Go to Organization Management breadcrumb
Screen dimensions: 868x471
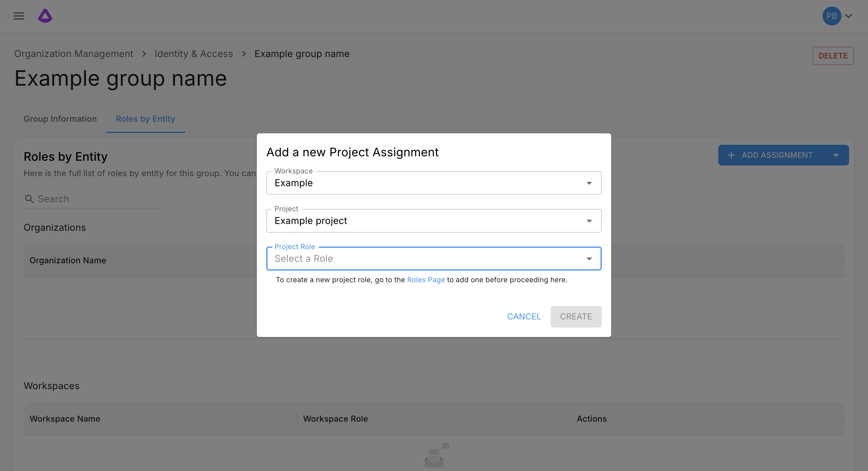[x=74, y=53]
